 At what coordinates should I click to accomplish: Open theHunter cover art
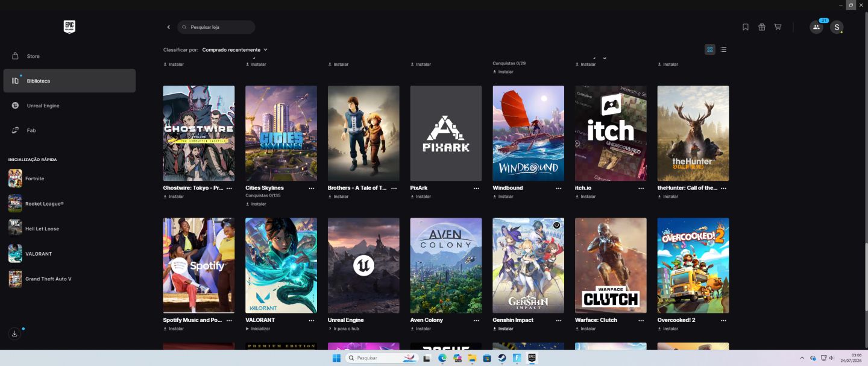pos(693,133)
